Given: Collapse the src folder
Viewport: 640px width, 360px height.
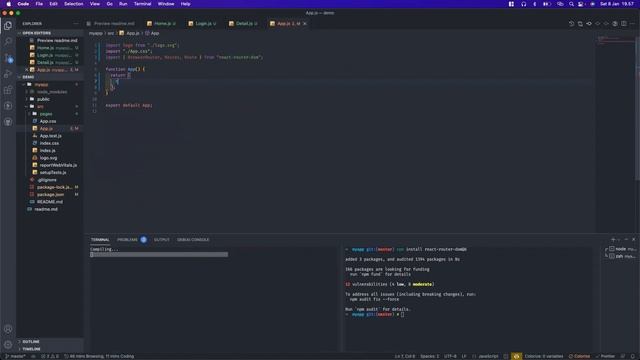Looking at the screenshot, I should coord(40,107).
